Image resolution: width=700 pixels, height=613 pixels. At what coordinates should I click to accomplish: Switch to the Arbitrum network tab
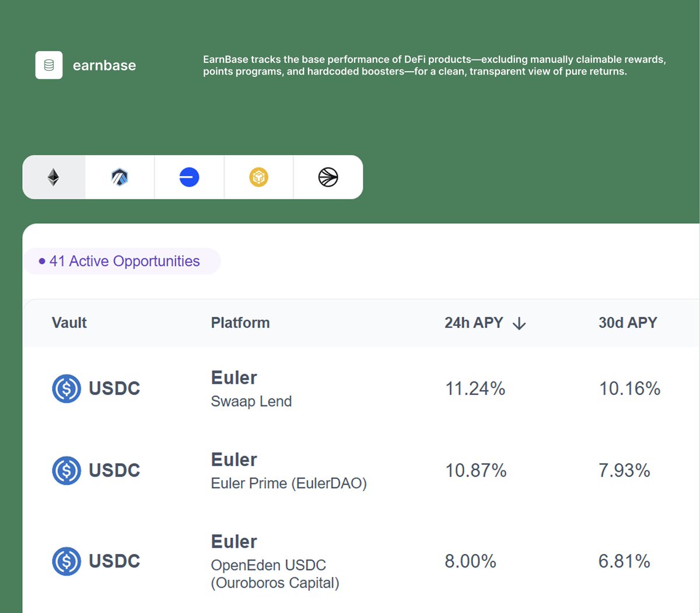pos(120,177)
